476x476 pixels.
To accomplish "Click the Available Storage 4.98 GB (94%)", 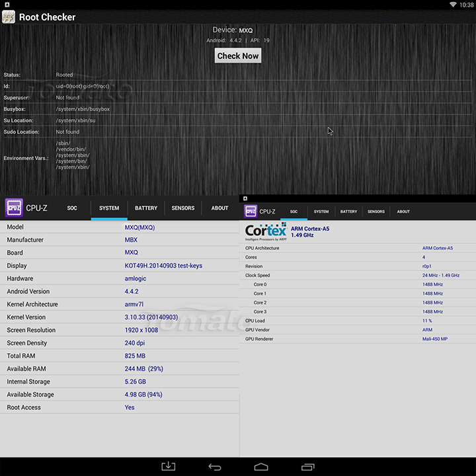I will tap(143, 394).
